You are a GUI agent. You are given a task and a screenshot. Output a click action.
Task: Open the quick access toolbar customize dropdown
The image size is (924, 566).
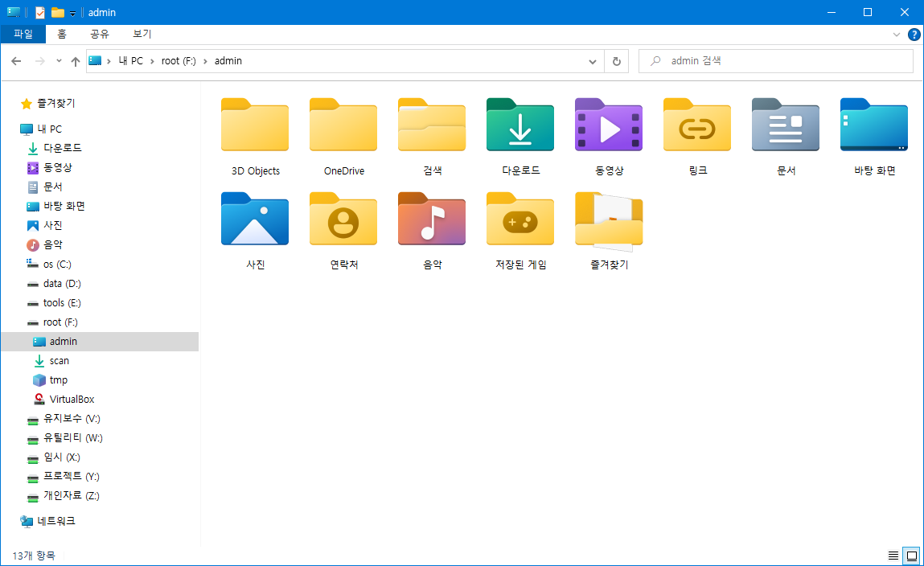pyautogui.click(x=72, y=13)
